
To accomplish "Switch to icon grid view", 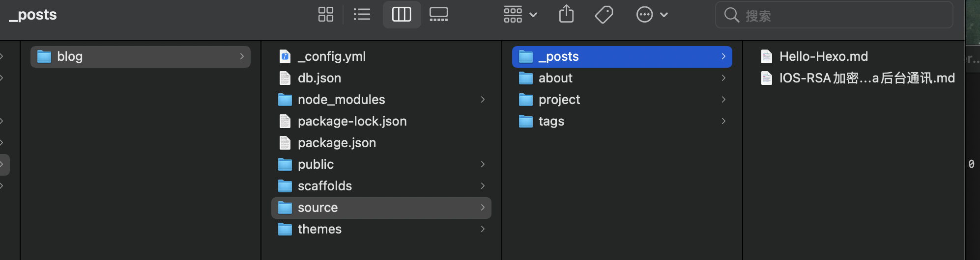I will click(x=325, y=15).
